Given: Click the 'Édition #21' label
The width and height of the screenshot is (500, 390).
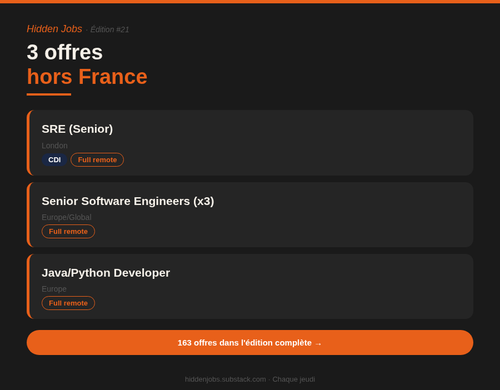Looking at the screenshot, I should [110, 30].
